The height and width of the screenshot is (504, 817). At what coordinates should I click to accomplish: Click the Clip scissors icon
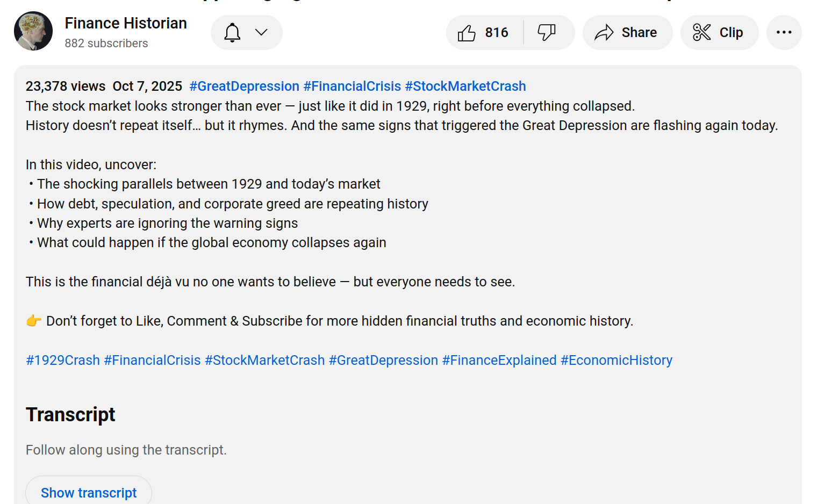[701, 33]
